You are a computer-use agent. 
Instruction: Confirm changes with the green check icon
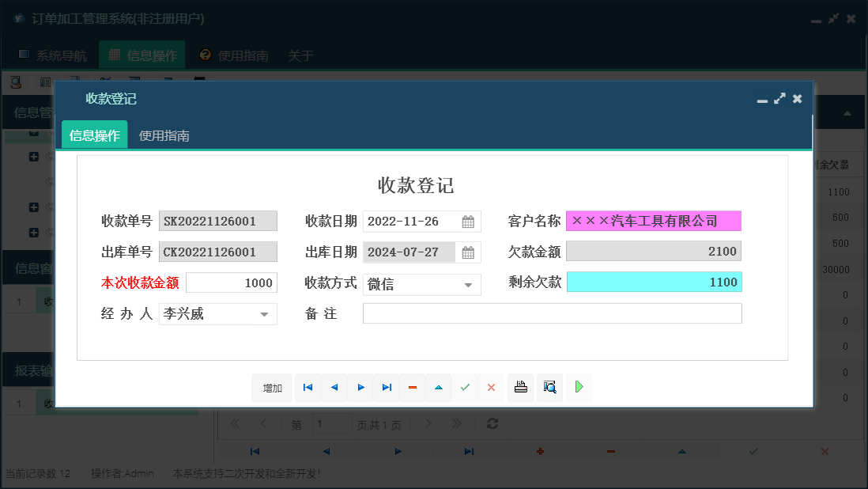(465, 388)
